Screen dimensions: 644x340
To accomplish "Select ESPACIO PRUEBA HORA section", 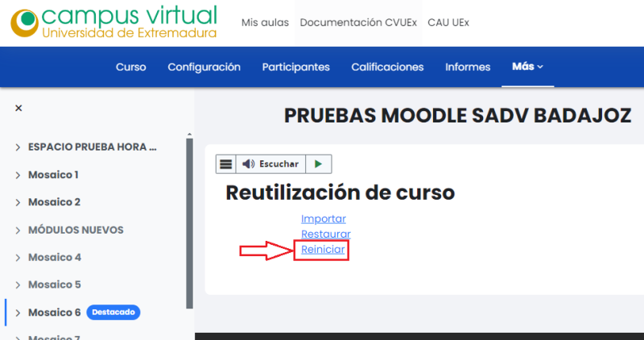I will 93,147.
